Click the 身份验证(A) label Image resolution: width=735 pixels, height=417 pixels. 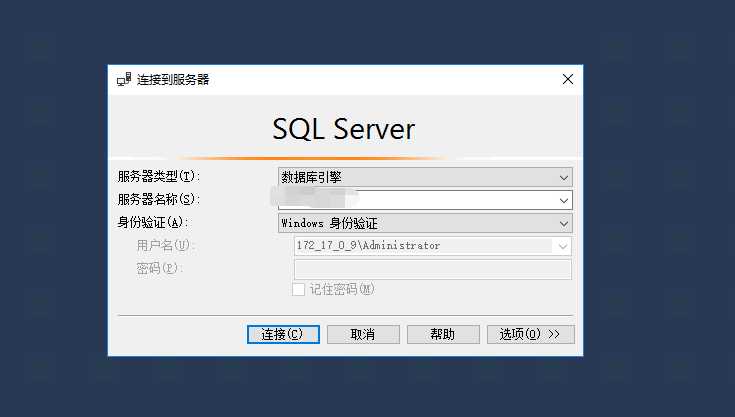[153, 223]
